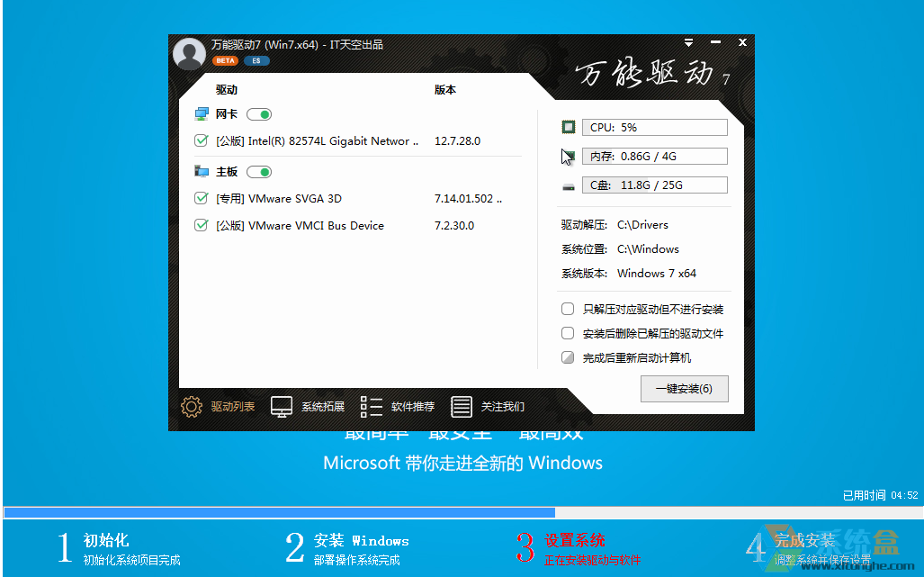The width and height of the screenshot is (924, 577).
Task: Click the version 12.7.28.0 text
Action: (x=457, y=140)
